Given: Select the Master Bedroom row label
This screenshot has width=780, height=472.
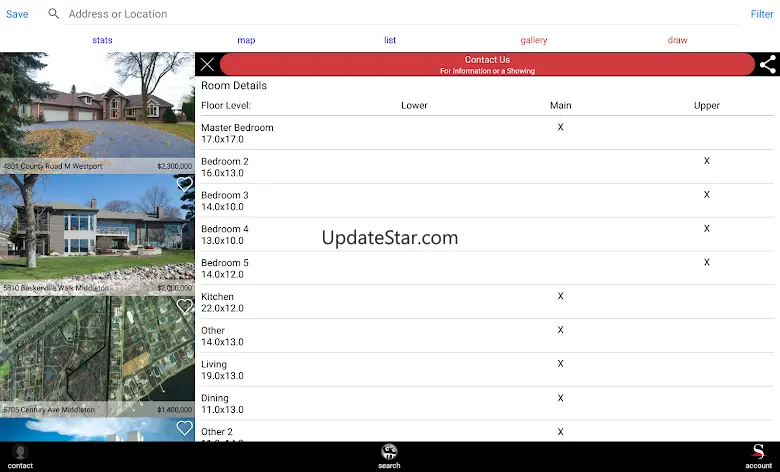Looking at the screenshot, I should click(x=237, y=127).
